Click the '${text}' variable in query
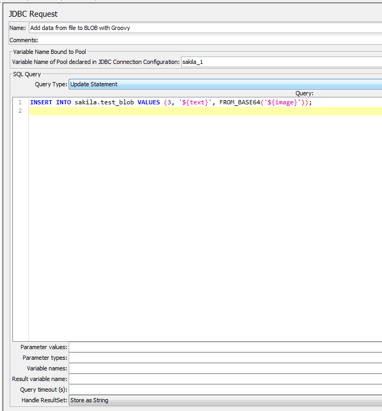382x411 pixels. click(x=195, y=102)
